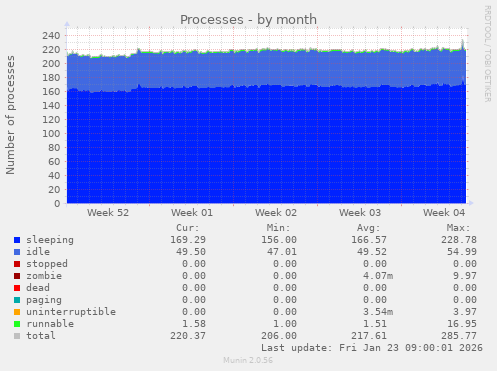
Task: Click the 'Processes - by month' title
Action: coord(248,20)
